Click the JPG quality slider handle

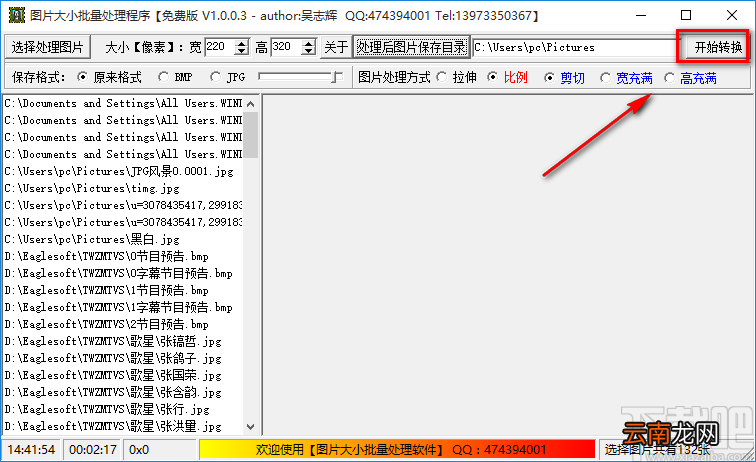pyautogui.click(x=338, y=77)
